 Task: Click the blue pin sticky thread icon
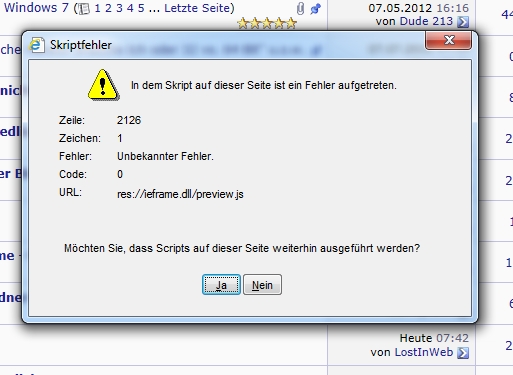click(315, 9)
